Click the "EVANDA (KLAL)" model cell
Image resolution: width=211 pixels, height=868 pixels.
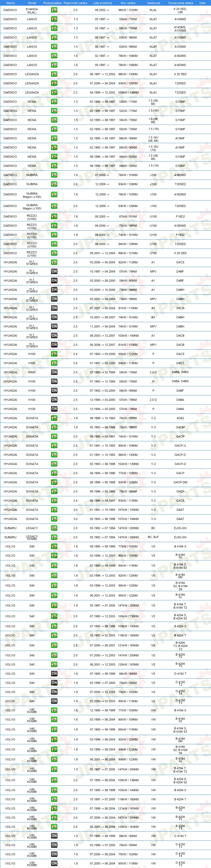(32, 11)
